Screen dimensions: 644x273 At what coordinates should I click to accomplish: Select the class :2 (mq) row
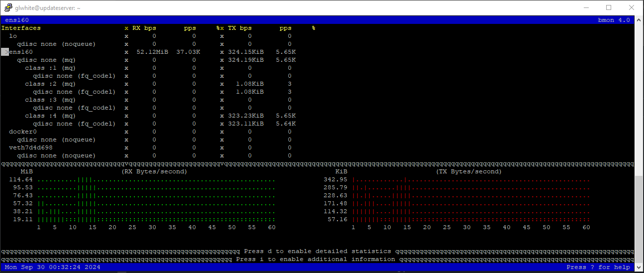[148, 84]
